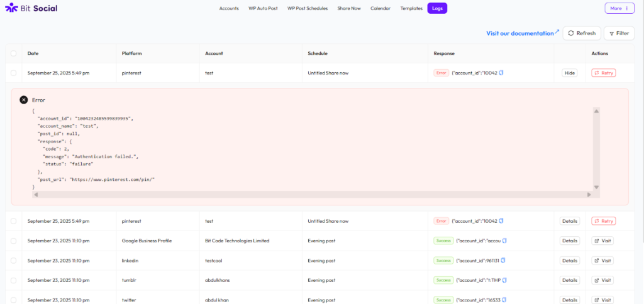Switch to the Calendar tab
The height and width of the screenshot is (304, 644).
380,8
